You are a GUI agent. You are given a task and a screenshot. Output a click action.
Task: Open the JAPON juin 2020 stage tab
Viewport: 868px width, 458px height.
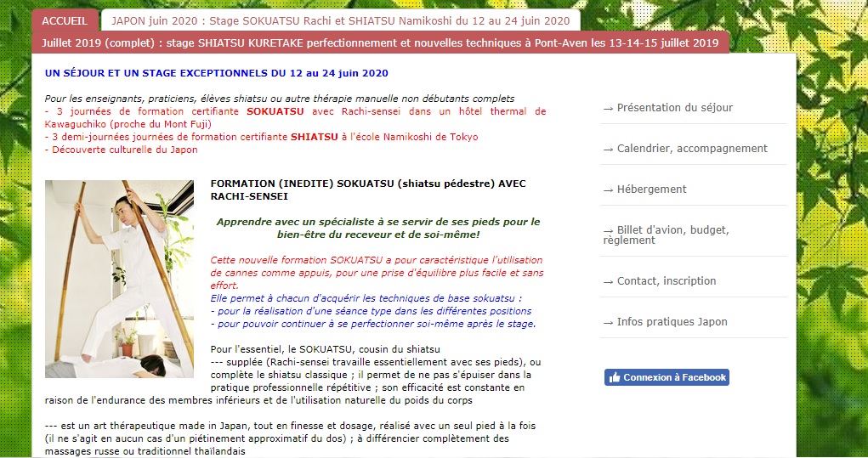coord(340,20)
